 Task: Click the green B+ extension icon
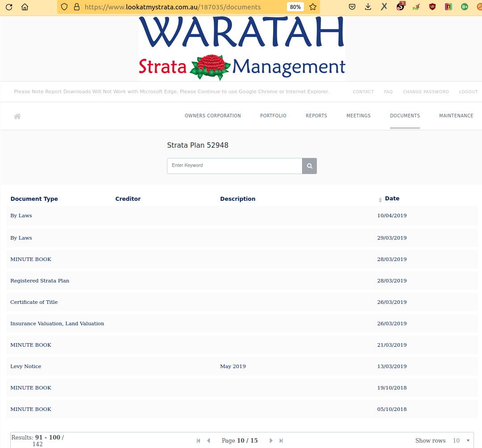(465, 7)
